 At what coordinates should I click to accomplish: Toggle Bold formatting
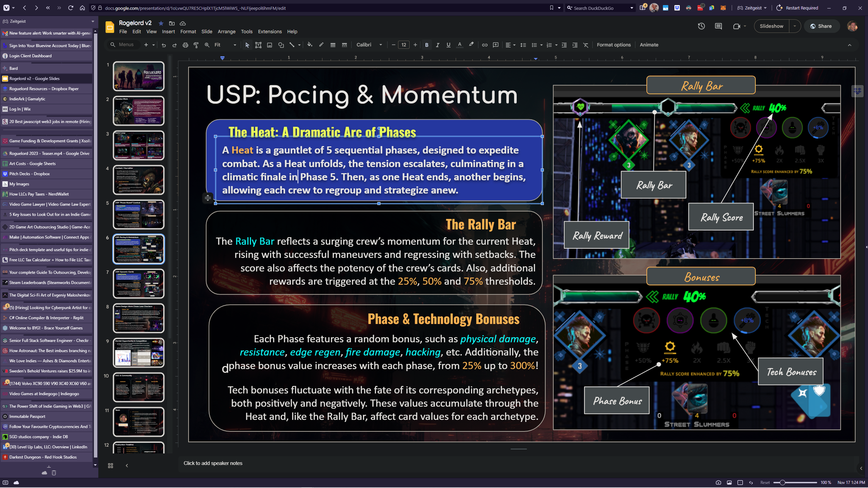point(427,45)
